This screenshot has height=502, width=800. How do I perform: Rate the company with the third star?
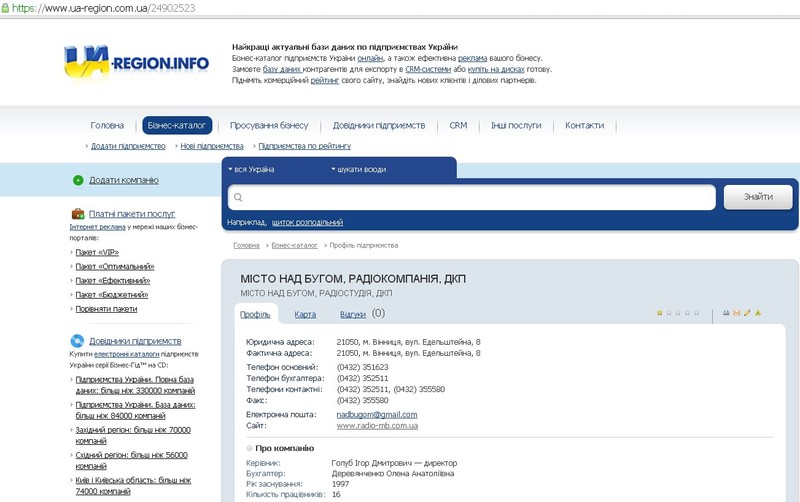(x=678, y=313)
